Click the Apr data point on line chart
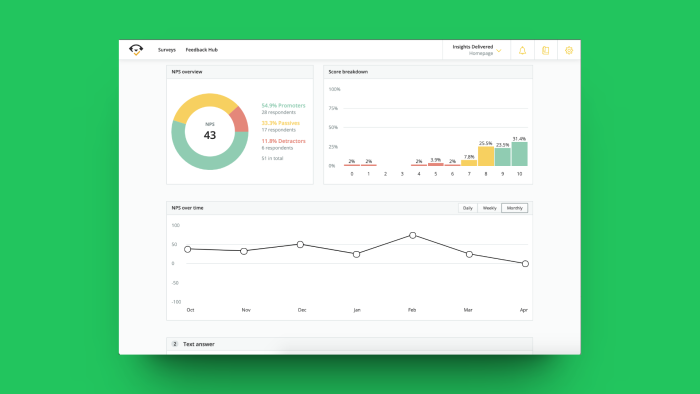The height and width of the screenshot is (394, 700). [x=525, y=264]
